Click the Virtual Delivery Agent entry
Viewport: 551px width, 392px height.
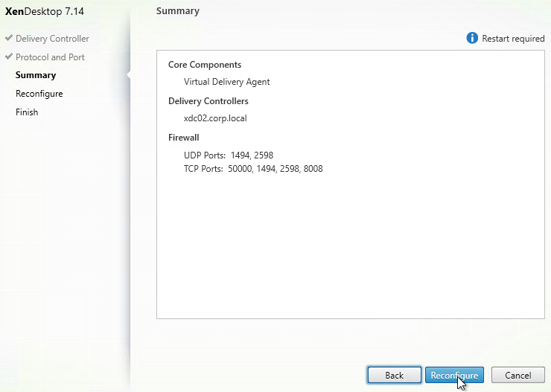point(226,82)
